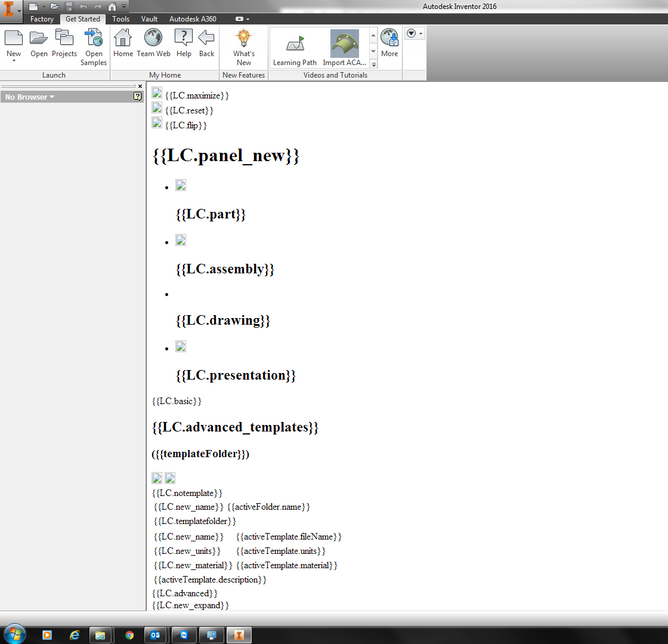Open the Windows Start button
The height and width of the screenshot is (644, 668).
coord(14,635)
